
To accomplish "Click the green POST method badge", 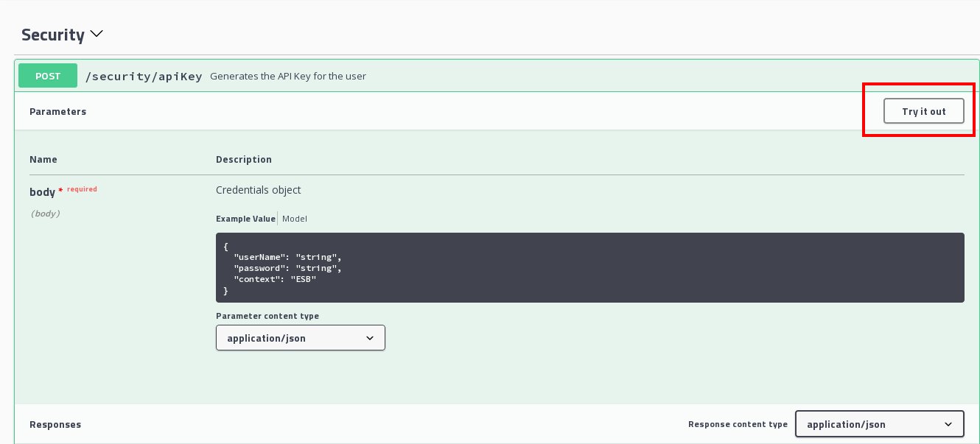I will tap(48, 76).
